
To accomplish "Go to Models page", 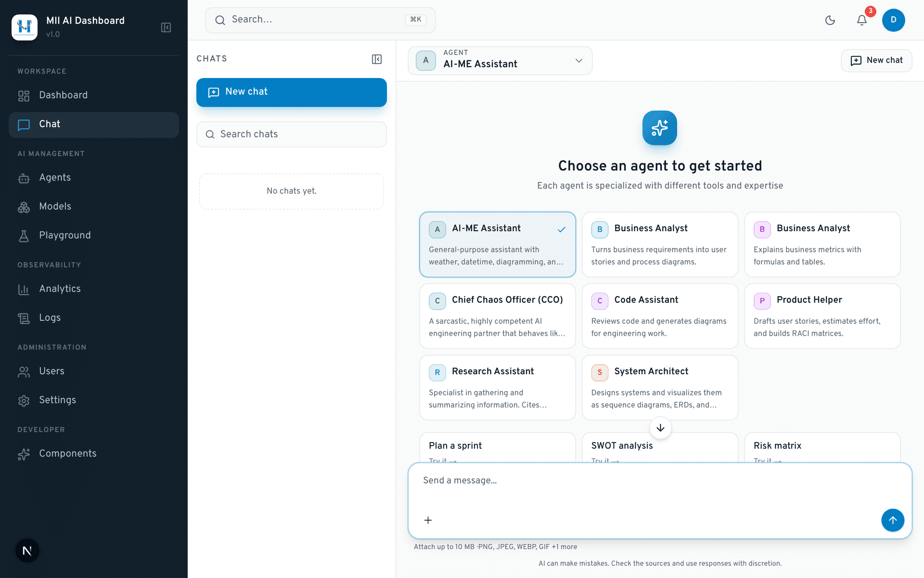I will click(x=94, y=207).
